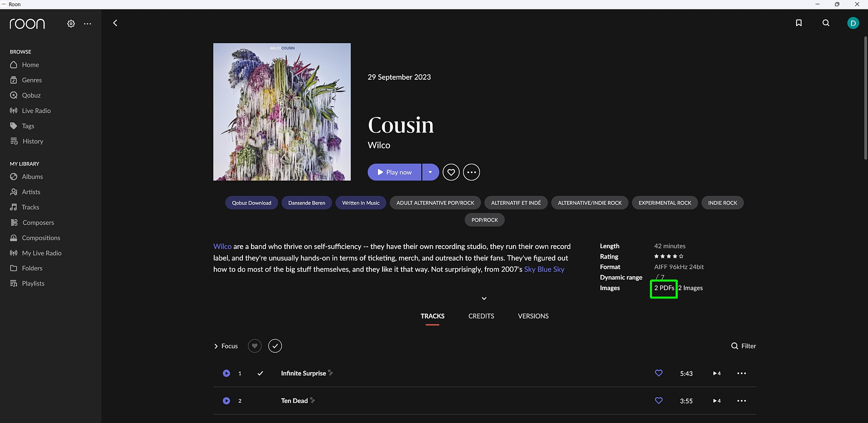The image size is (868, 423).
Task: Follow the Wilco link in description
Action: point(222,246)
